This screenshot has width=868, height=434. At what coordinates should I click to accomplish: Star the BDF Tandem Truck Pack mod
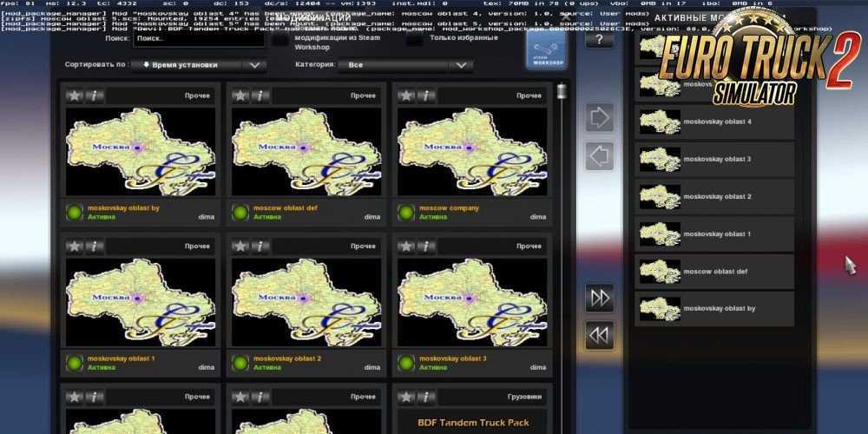[406, 397]
